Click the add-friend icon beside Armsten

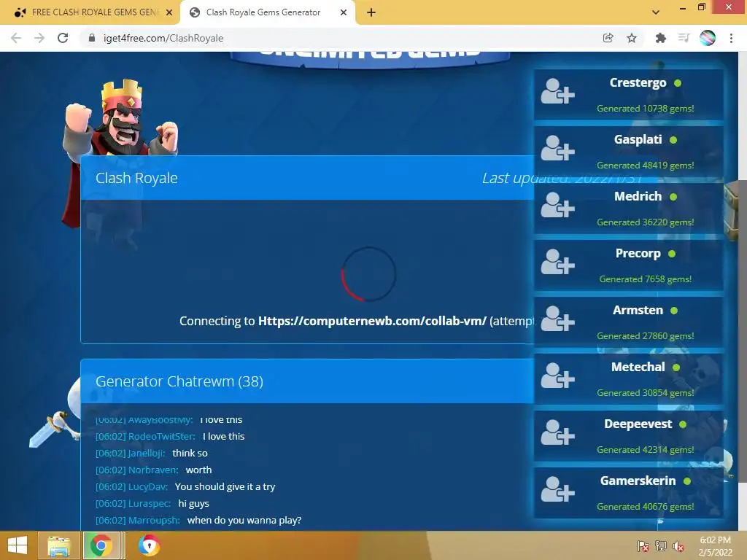point(557,319)
